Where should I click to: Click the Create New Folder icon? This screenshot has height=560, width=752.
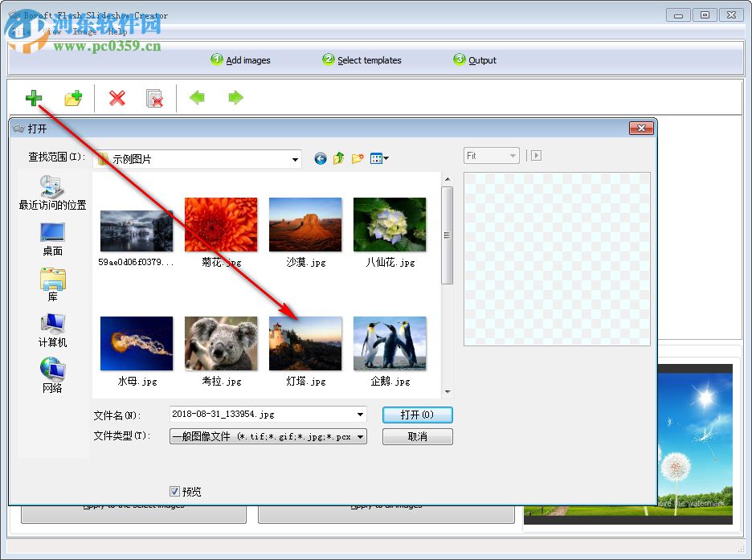pos(358,158)
